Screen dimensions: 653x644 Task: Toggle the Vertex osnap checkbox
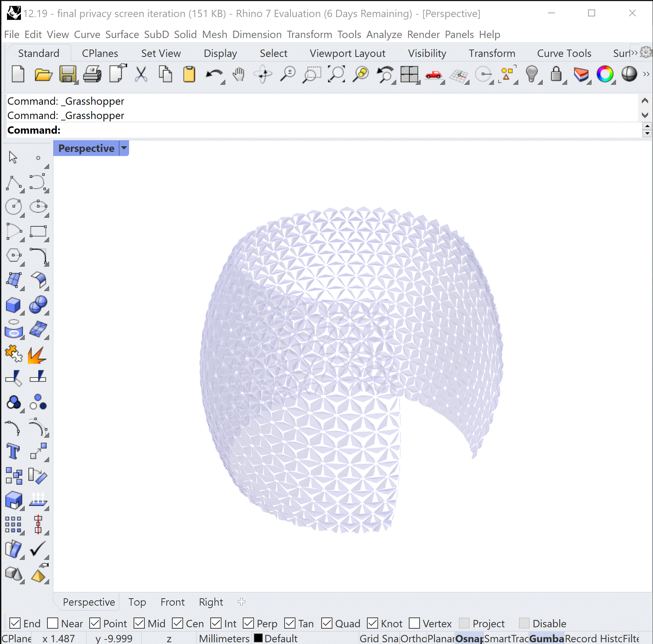tap(414, 623)
